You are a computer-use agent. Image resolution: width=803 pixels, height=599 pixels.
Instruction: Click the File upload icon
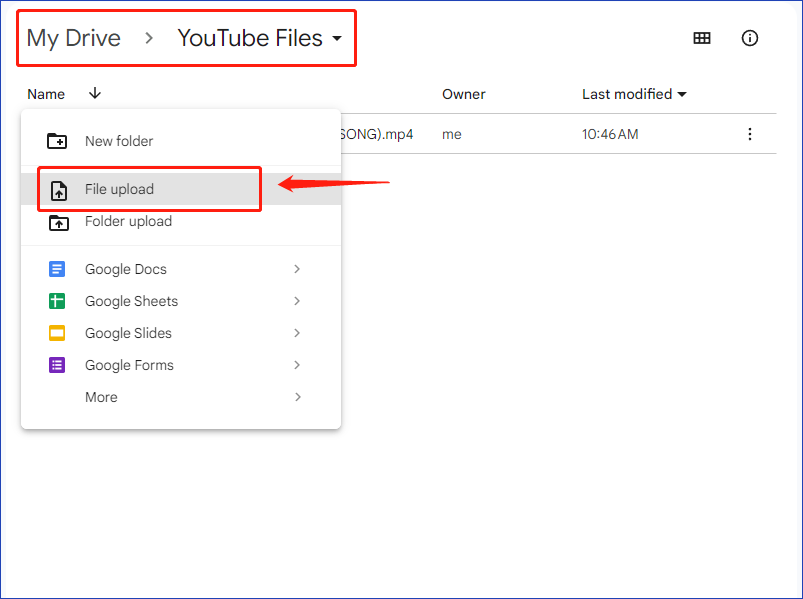coord(59,190)
